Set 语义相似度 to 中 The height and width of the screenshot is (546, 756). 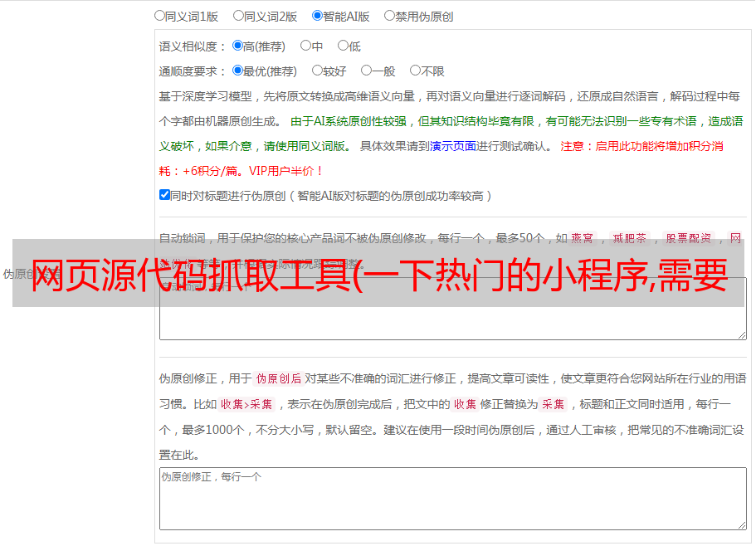(305, 46)
